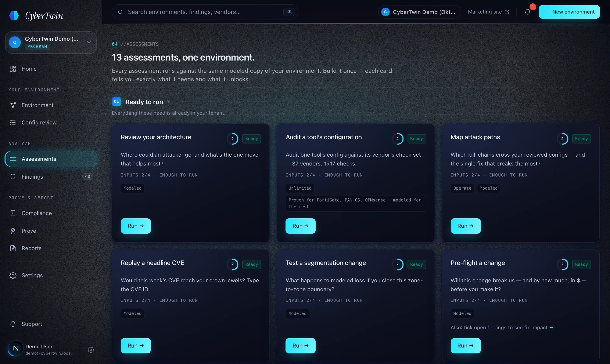Click the Demo User avatar
The image size is (610, 364).
coord(15,348)
